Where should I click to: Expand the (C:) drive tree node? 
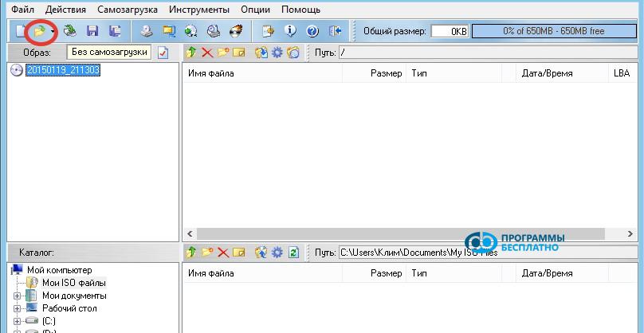tap(17, 321)
